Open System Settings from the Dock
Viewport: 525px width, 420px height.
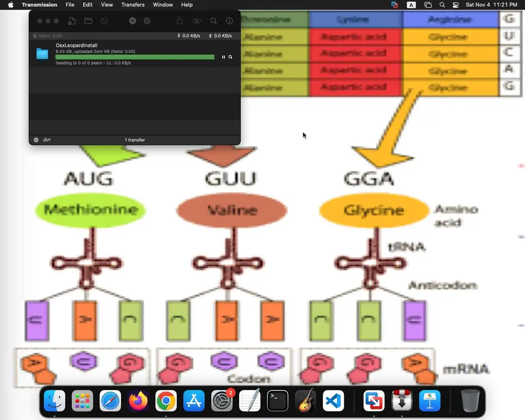222,401
